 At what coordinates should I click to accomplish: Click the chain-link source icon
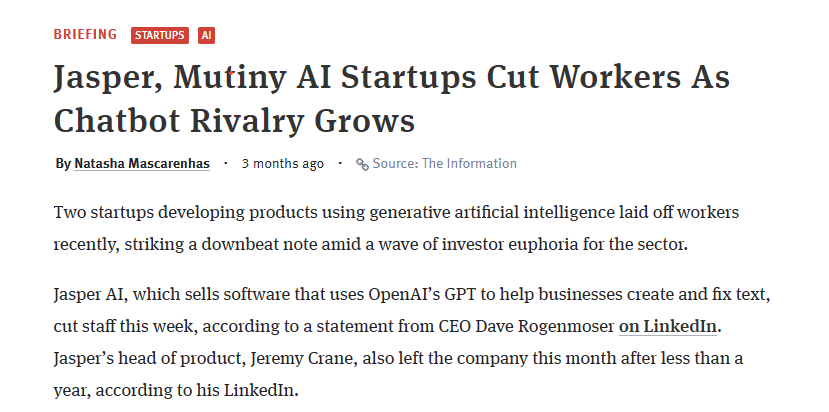click(362, 164)
